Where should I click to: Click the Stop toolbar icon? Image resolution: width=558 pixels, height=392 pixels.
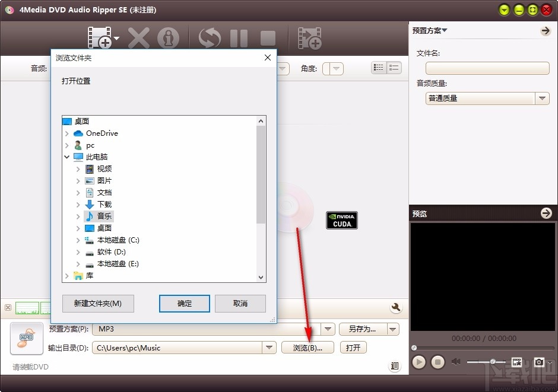[267, 37]
